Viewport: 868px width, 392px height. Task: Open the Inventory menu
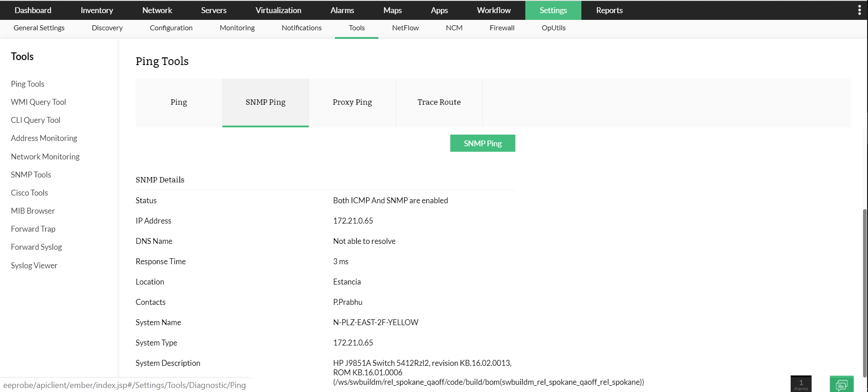[97, 10]
